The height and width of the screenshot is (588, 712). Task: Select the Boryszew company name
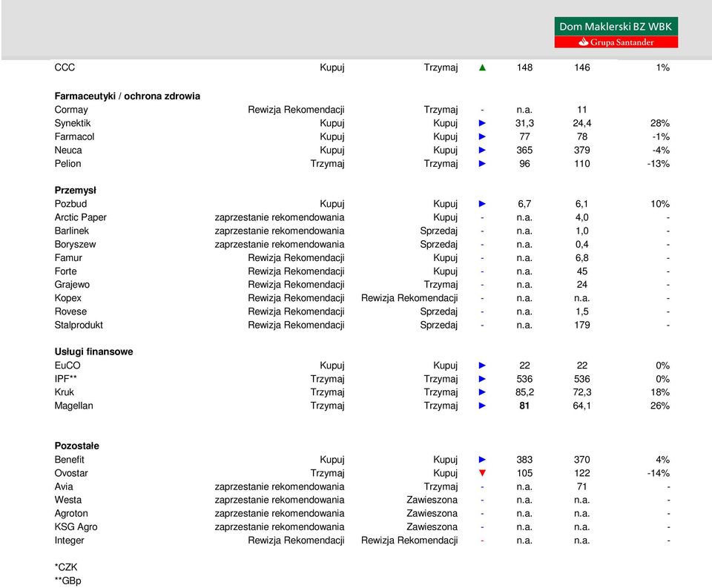tap(75, 245)
